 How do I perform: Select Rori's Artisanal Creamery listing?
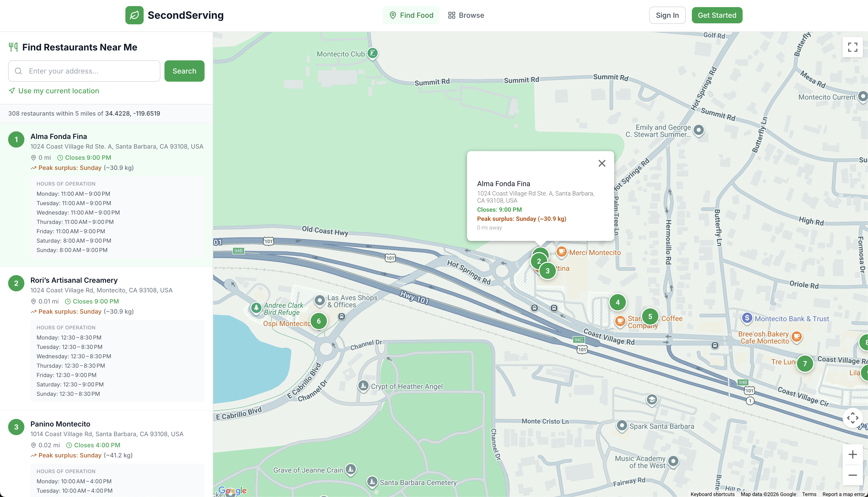[x=74, y=280]
